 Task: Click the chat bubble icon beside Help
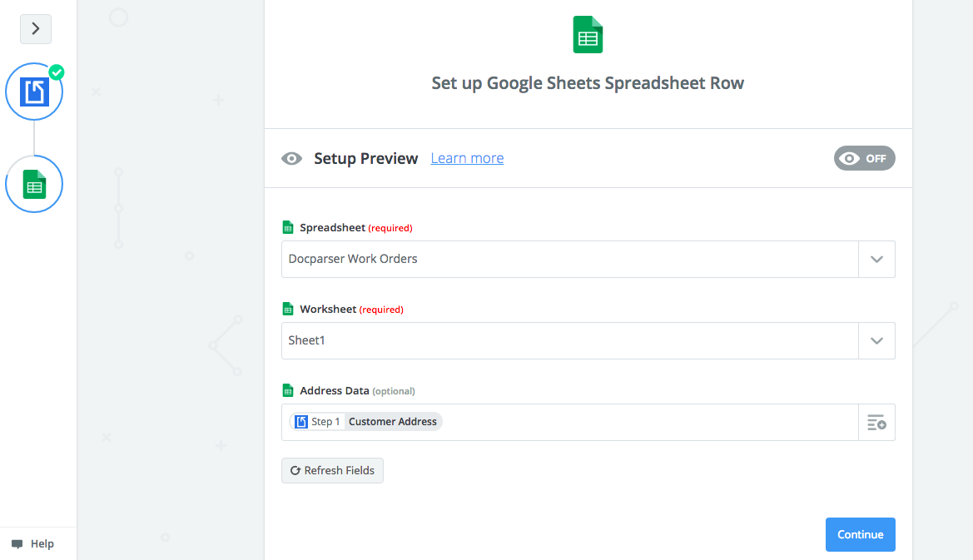tap(17, 544)
